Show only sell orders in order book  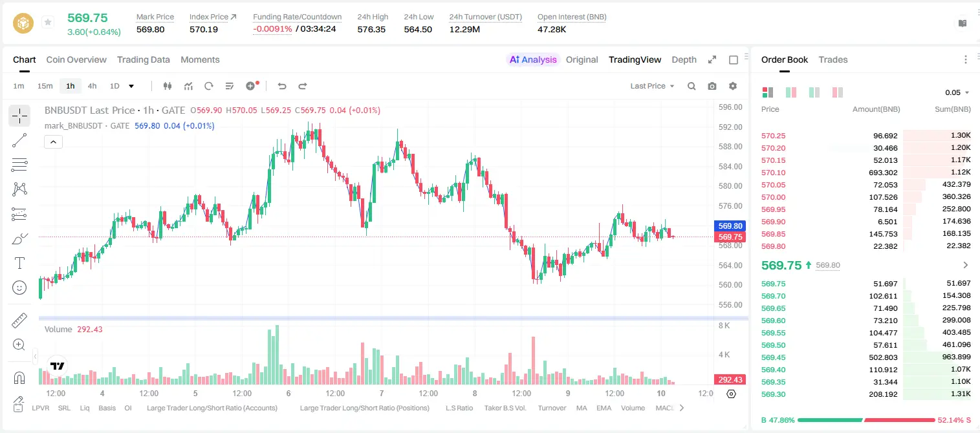pos(838,92)
